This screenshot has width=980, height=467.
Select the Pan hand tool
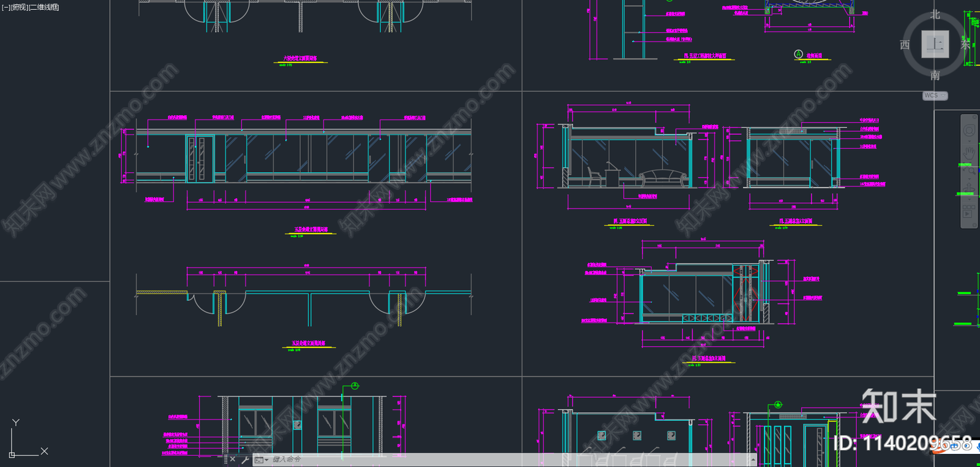click(969, 152)
